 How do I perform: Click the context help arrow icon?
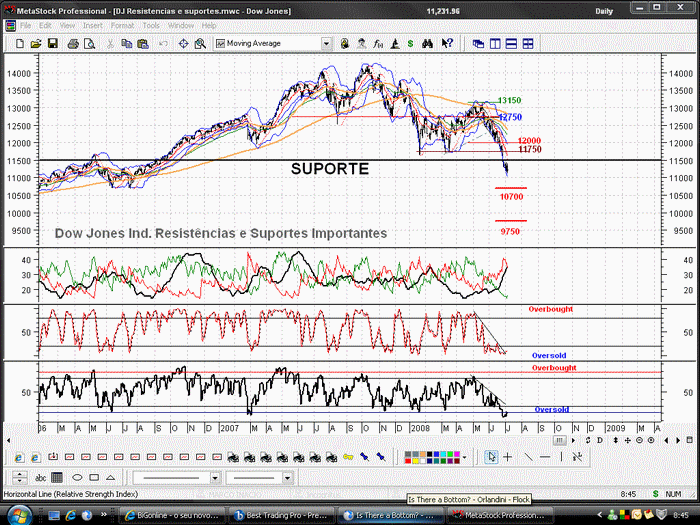pos(447,43)
